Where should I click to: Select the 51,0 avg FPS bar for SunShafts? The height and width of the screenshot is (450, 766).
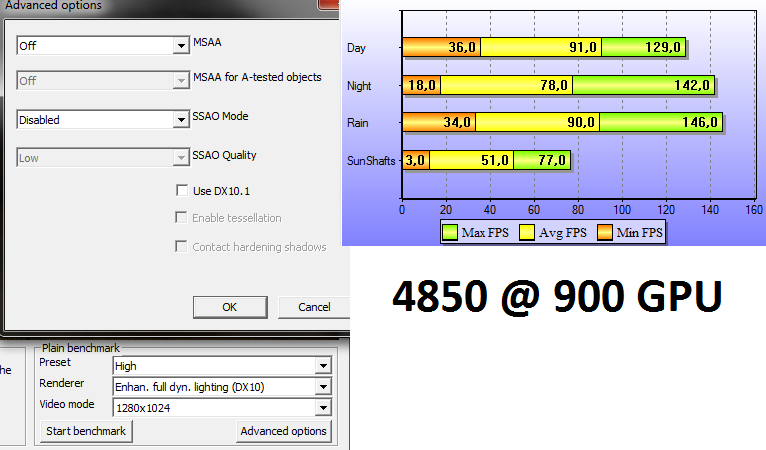pyautogui.click(x=471, y=160)
